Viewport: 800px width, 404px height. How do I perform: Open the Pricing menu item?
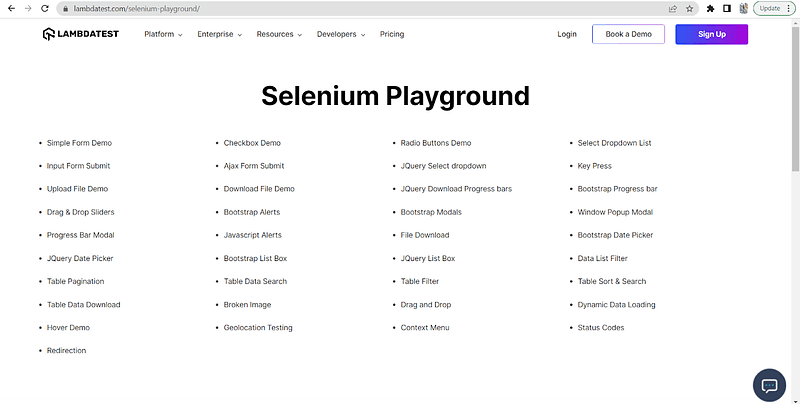392,34
